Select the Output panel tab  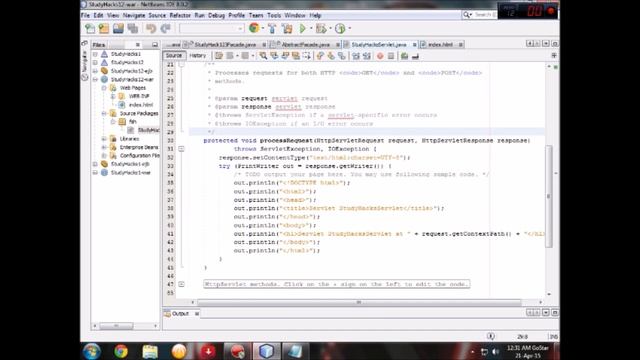180,313
